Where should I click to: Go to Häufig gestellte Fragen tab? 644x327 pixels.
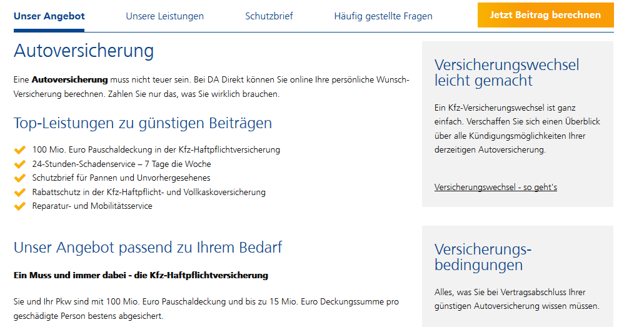tap(383, 16)
